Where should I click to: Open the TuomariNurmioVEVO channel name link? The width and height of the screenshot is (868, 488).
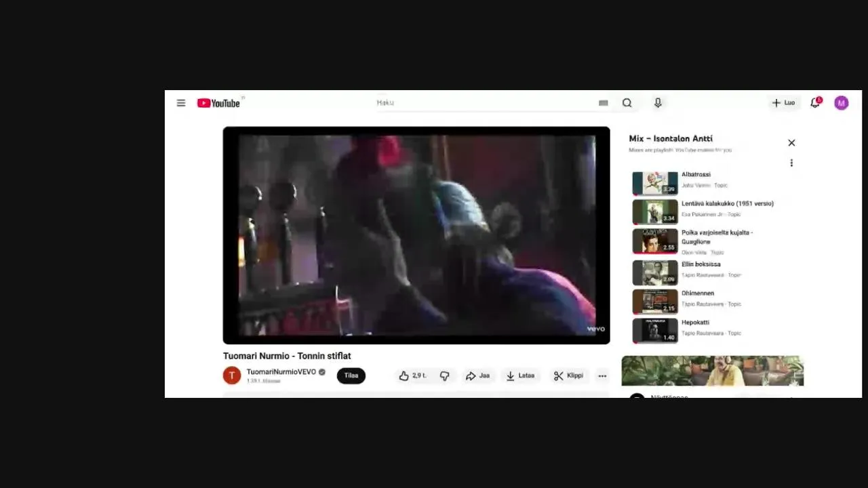pyautogui.click(x=281, y=372)
